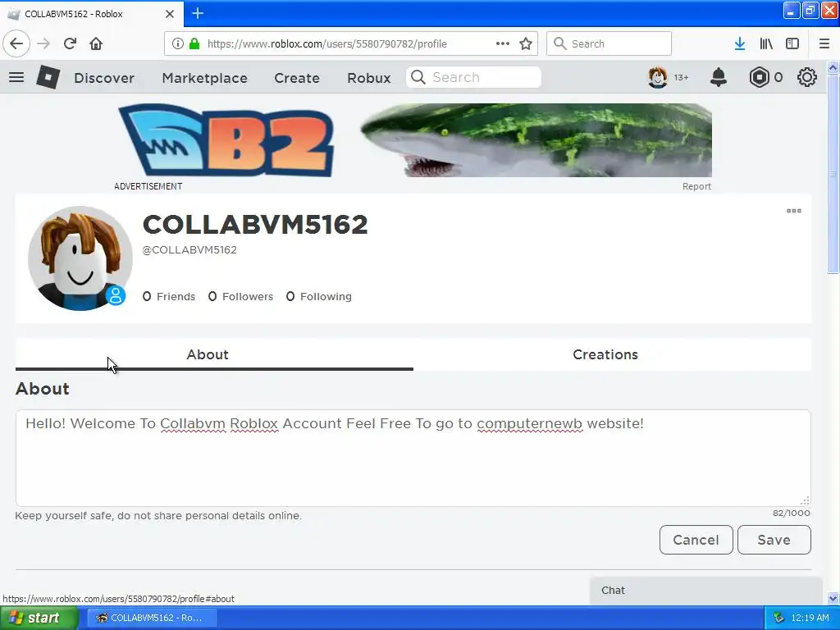Screen dimensions: 840x630
Task: Open Robux in Roblox navigation
Action: [x=368, y=78]
